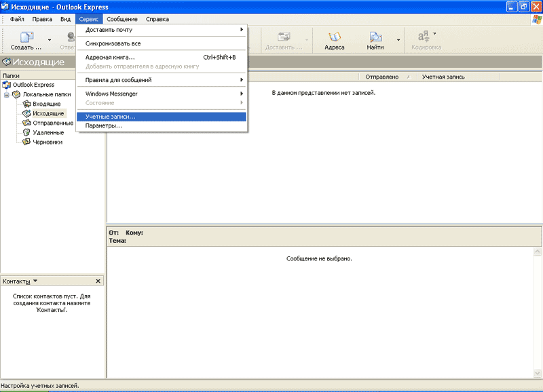Open the Вид menu
Image resolution: width=543 pixels, height=392 pixels.
(65, 19)
